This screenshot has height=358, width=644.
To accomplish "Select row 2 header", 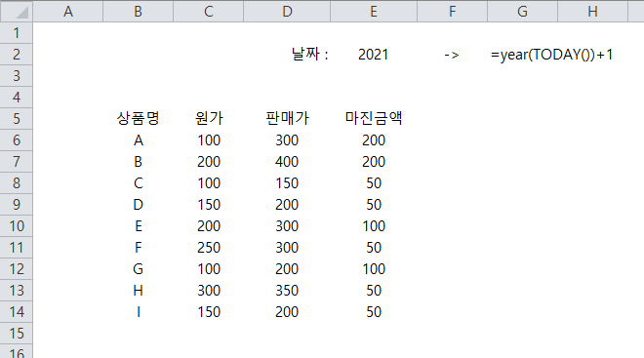I will pos(17,54).
